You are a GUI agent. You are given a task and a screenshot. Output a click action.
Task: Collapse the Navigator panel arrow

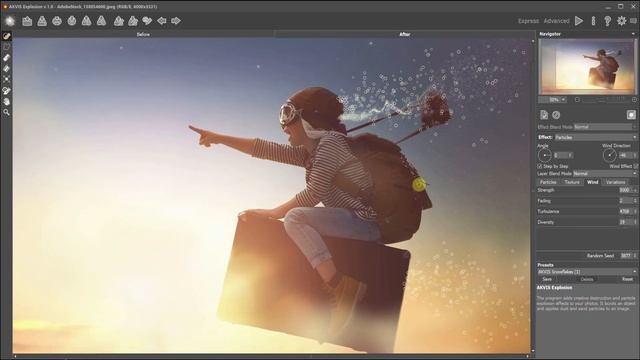pos(633,34)
